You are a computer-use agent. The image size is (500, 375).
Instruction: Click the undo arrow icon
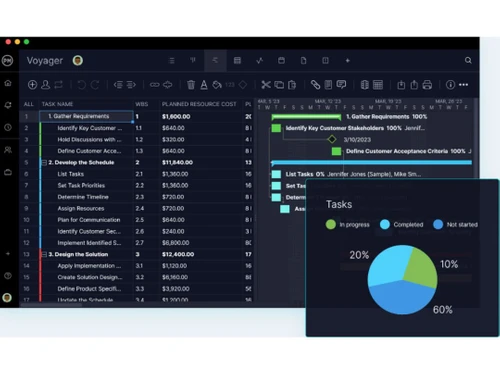pyautogui.click(x=81, y=85)
